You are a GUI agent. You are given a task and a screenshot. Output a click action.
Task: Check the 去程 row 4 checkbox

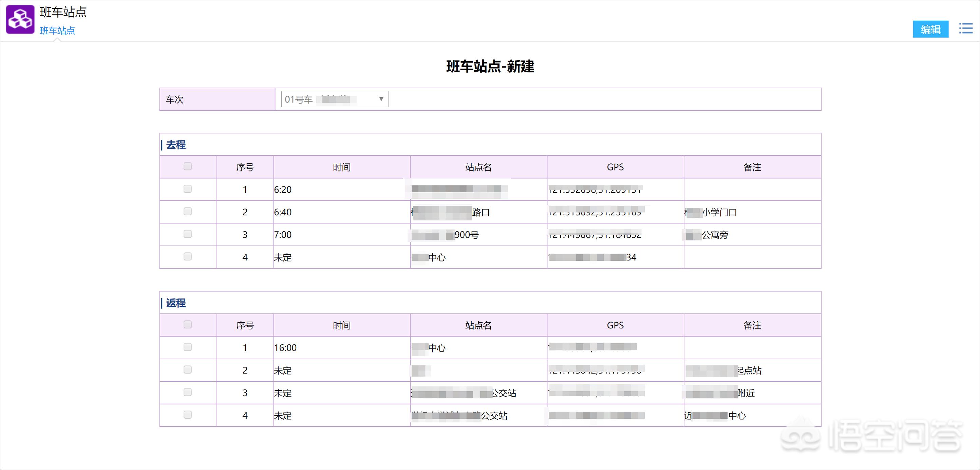point(188,257)
